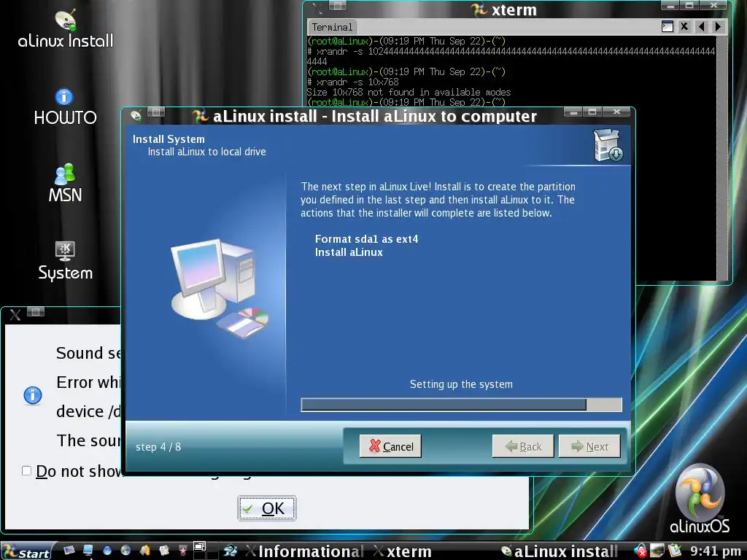Open the Start menu
The height and width of the screenshot is (560, 747).
click(x=27, y=551)
